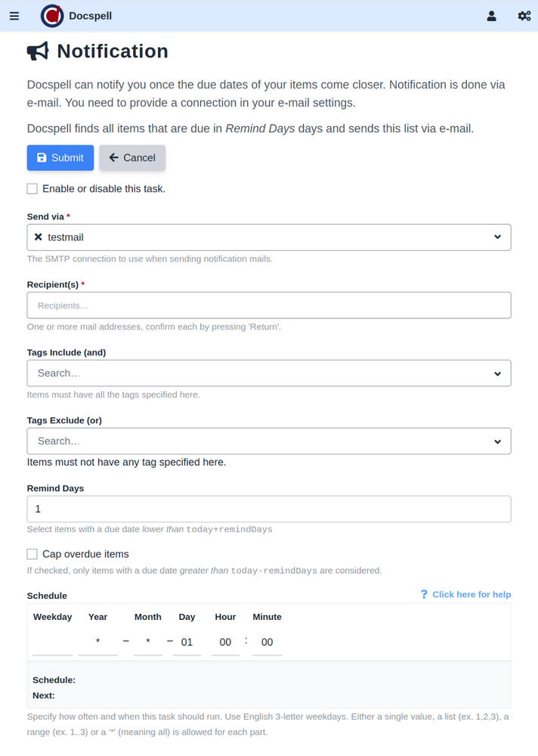Enable or disable this task checkbox
This screenshot has height=756, width=538.
32,189
